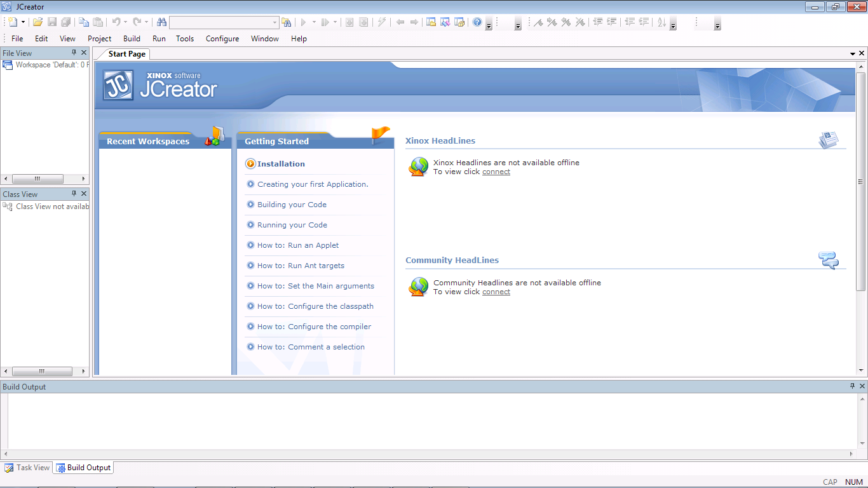Switch to the Task View tab
This screenshot has height=488, width=868.
tap(27, 468)
